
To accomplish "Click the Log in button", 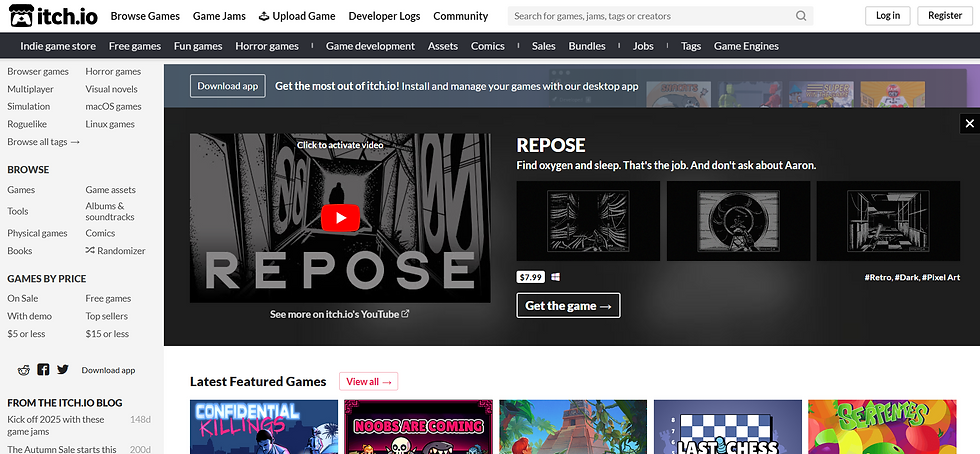I will [888, 16].
